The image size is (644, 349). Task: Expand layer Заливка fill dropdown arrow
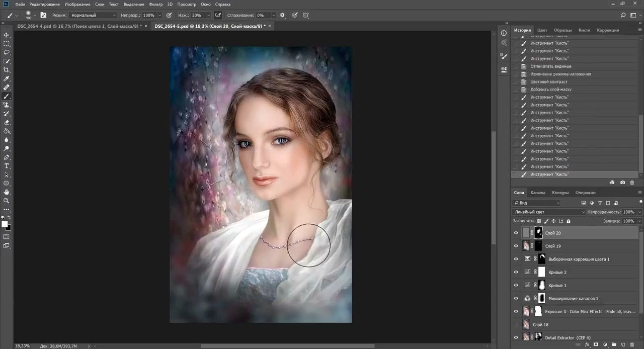639,221
